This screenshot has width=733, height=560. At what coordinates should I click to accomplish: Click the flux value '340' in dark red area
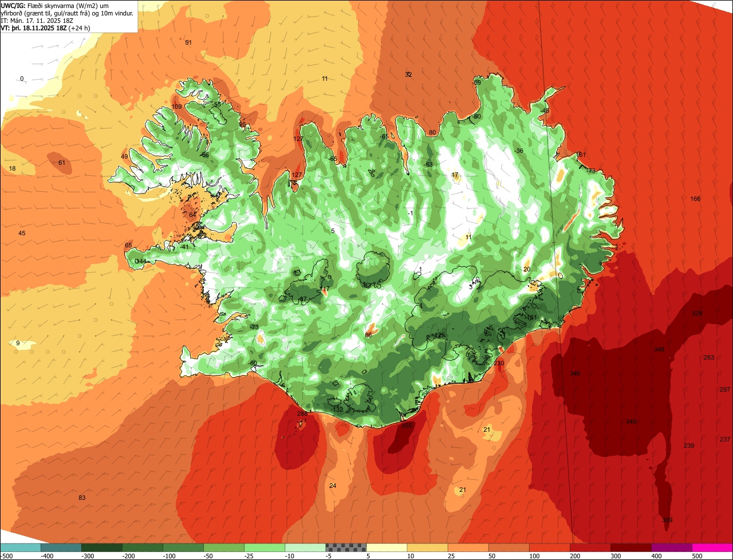click(x=631, y=421)
